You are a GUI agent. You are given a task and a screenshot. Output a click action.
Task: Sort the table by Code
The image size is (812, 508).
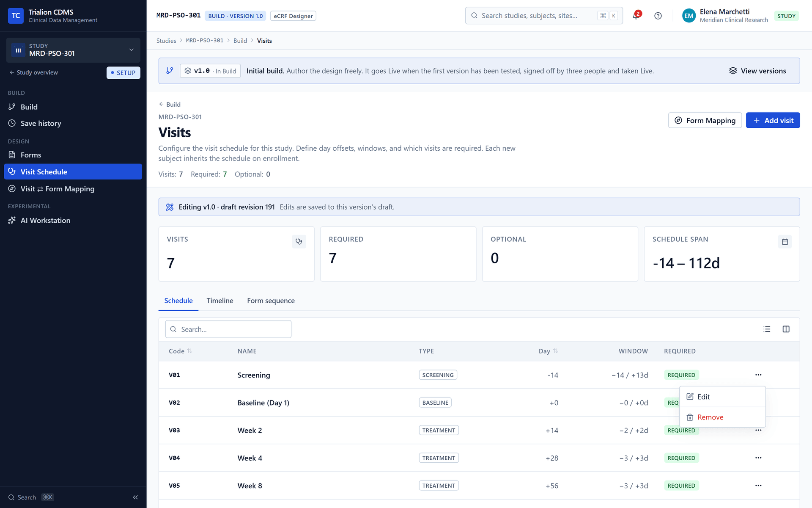(x=181, y=351)
